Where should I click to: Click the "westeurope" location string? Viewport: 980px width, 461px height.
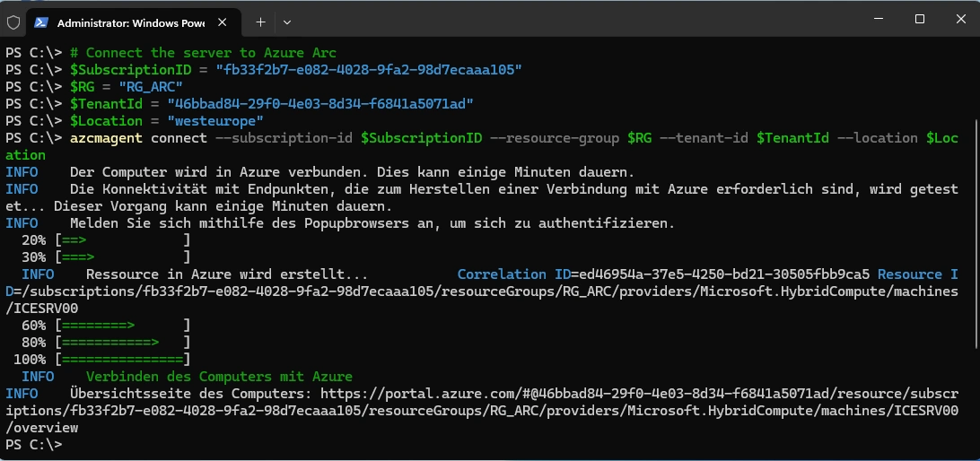[215, 120]
